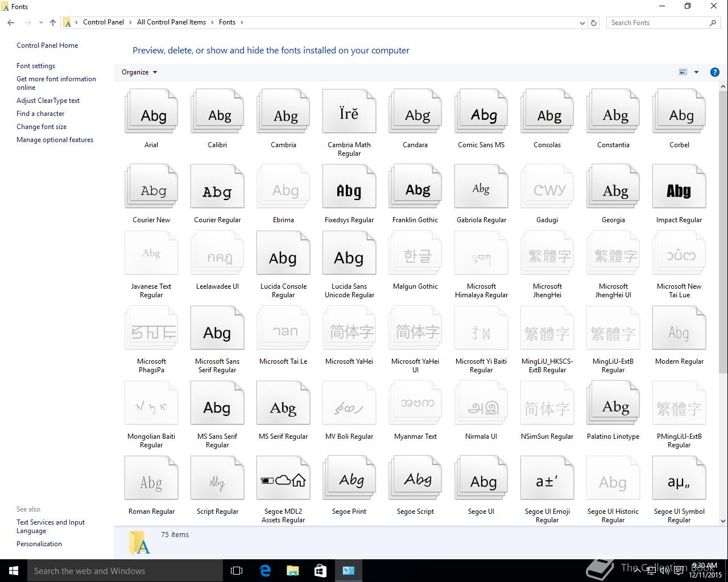Launch Microsoft Edge from the taskbar
Image resolution: width=728 pixels, height=582 pixels.
265,571
